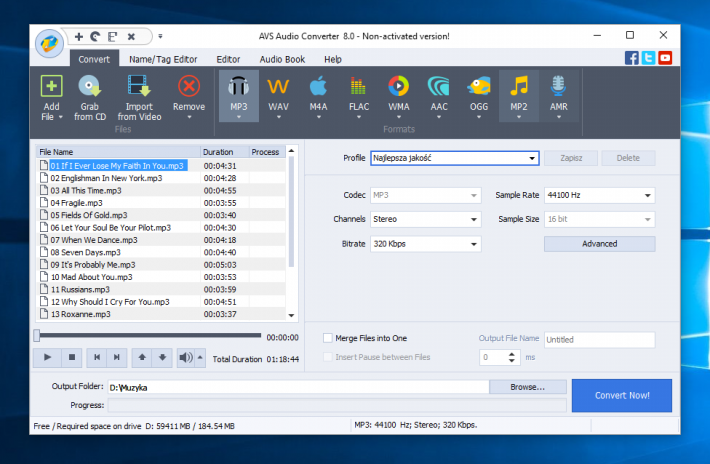Skip to next track

pos(117,358)
